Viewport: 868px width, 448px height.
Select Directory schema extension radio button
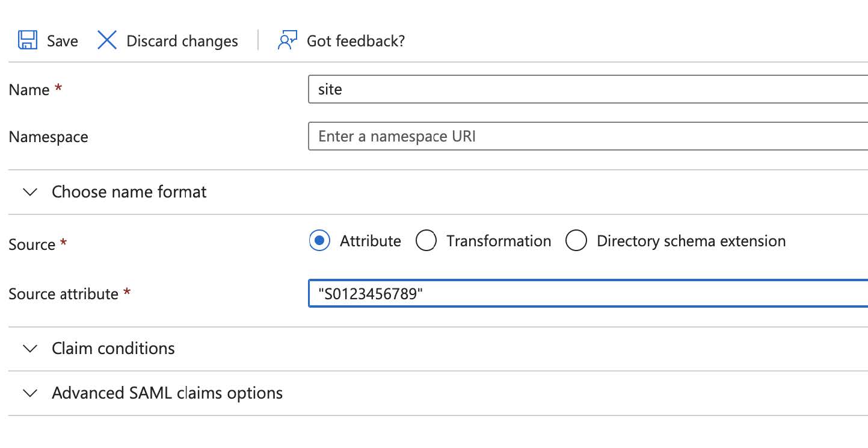[x=576, y=241]
